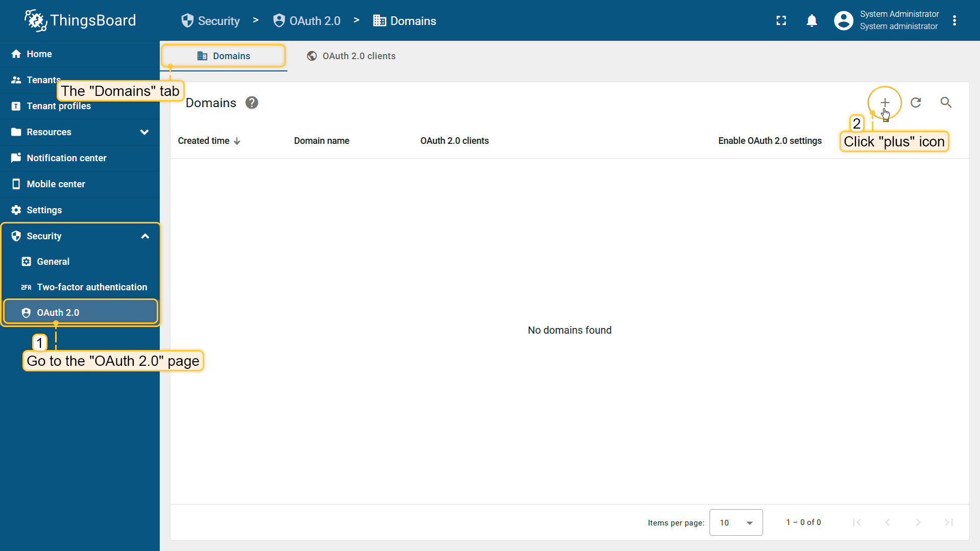Screen dimensions: 980x551
Task: Toggle fullscreen mode icon
Action: pos(781,20)
